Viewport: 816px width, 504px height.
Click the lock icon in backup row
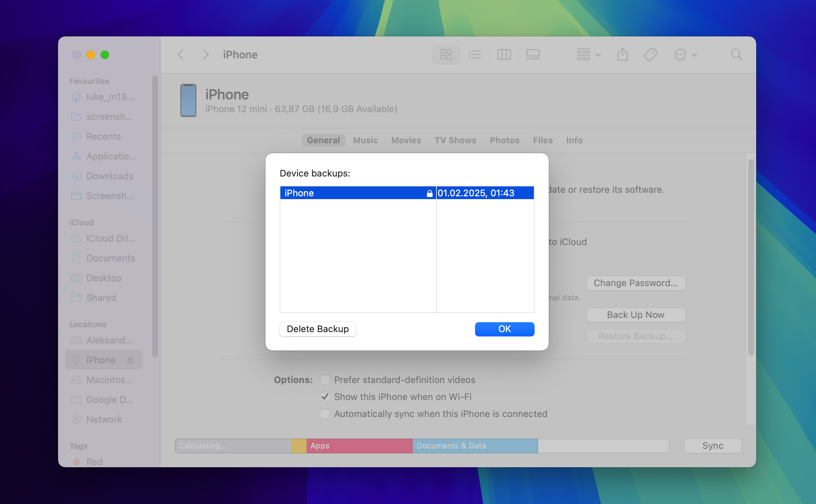coord(429,193)
